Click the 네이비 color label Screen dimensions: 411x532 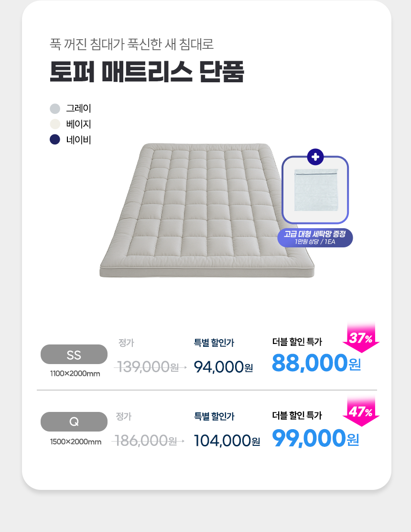(x=78, y=140)
